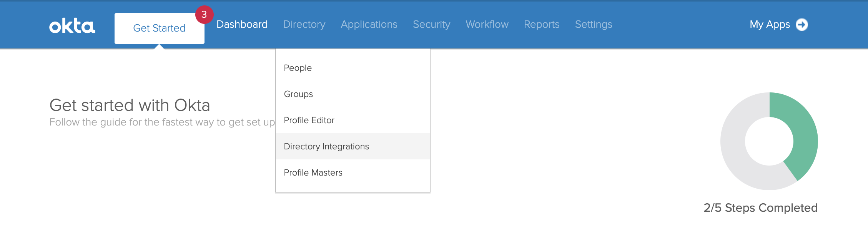868x231 pixels.
Task: Click the steps completed donut chart
Action: (x=769, y=141)
